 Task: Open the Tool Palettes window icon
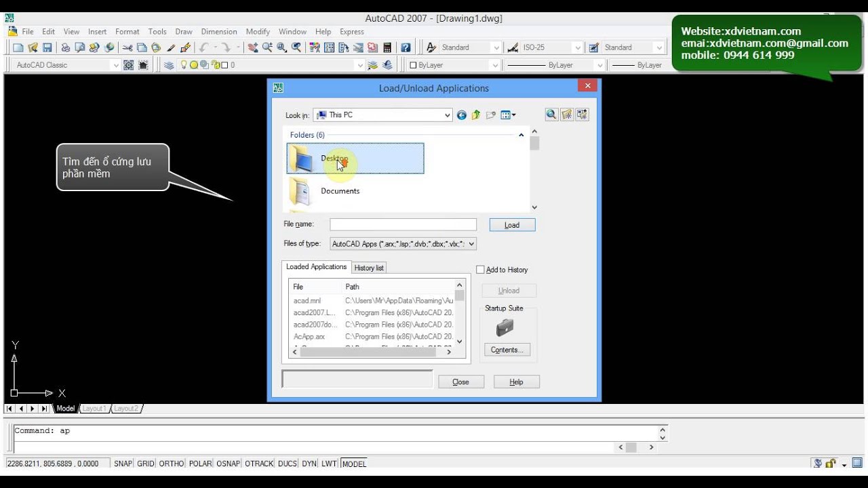(344, 47)
